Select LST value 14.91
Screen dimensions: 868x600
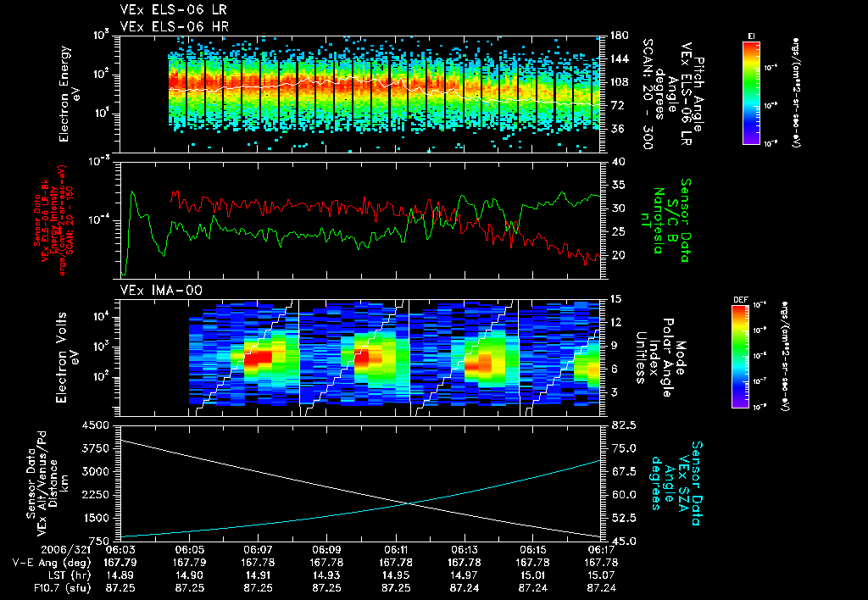coord(258,575)
